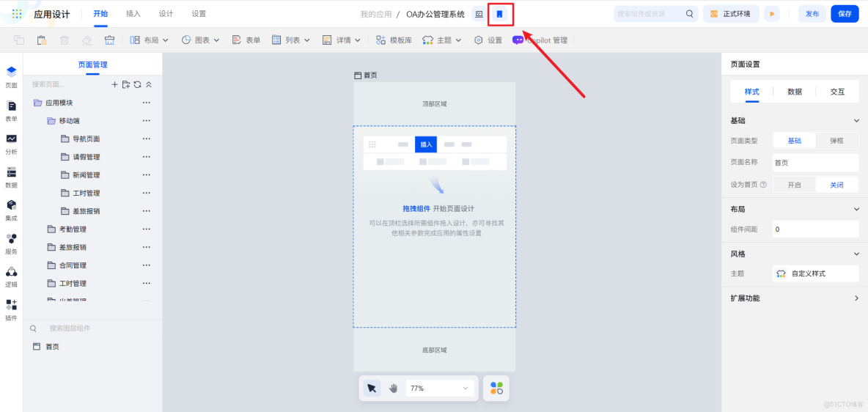
Task: Refresh the page list
Action: pos(137,85)
